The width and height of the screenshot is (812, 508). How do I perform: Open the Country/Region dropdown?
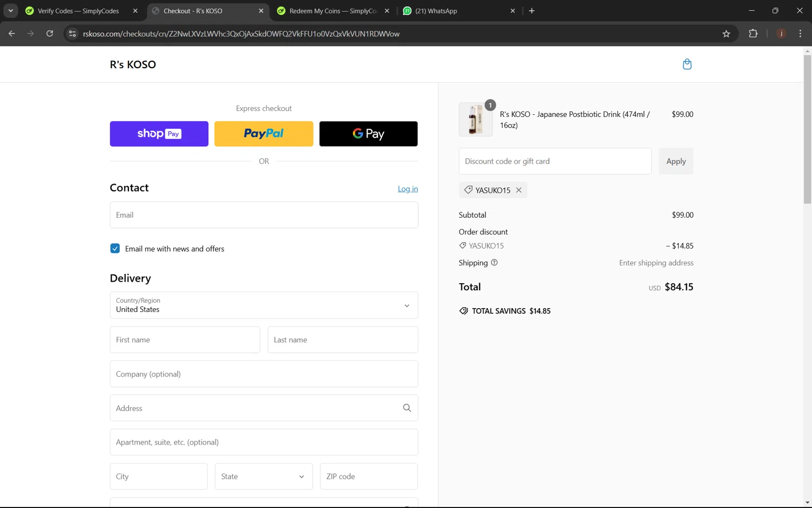pyautogui.click(x=264, y=305)
